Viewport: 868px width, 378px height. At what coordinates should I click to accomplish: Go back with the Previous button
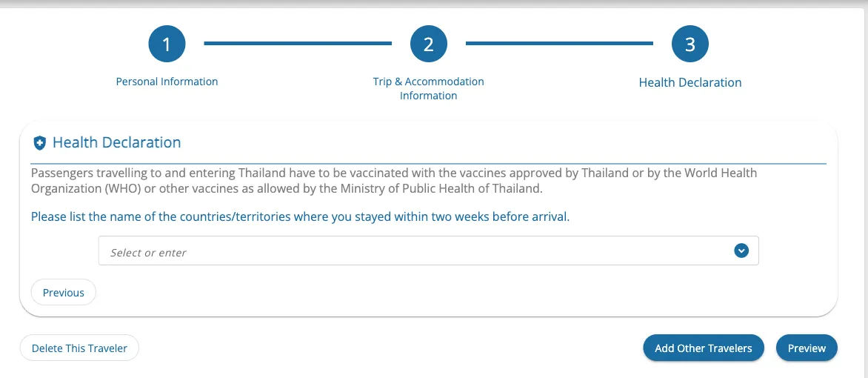pyautogui.click(x=63, y=292)
